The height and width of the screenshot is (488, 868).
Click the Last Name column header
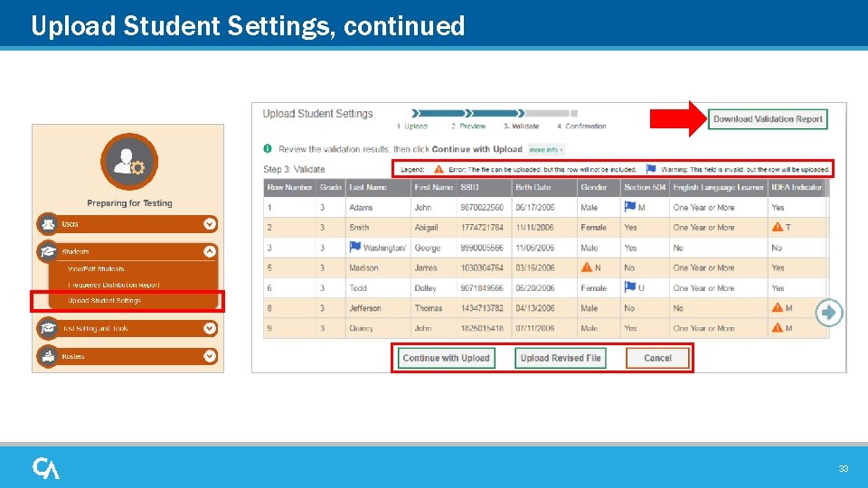378,188
